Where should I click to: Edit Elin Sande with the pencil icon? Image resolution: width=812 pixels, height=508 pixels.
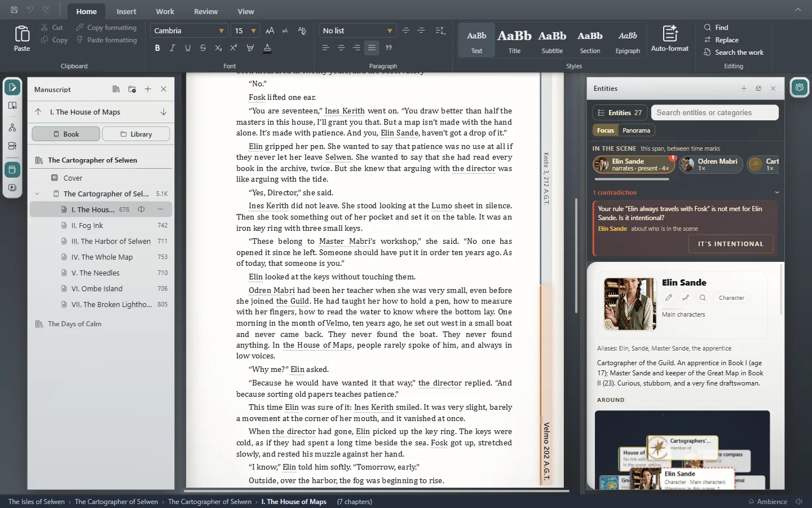click(x=669, y=297)
